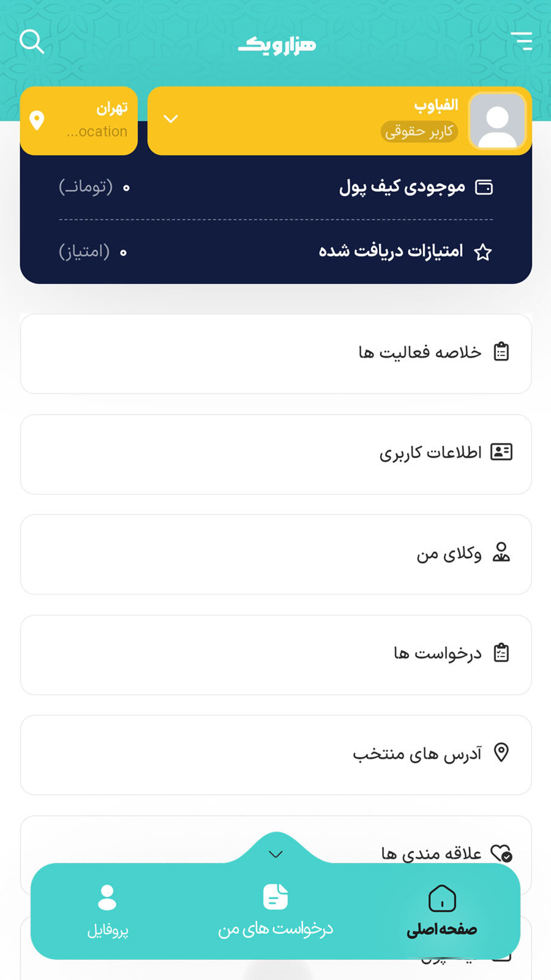Click the هزارویک logo
The image size is (551, 980).
277,45
